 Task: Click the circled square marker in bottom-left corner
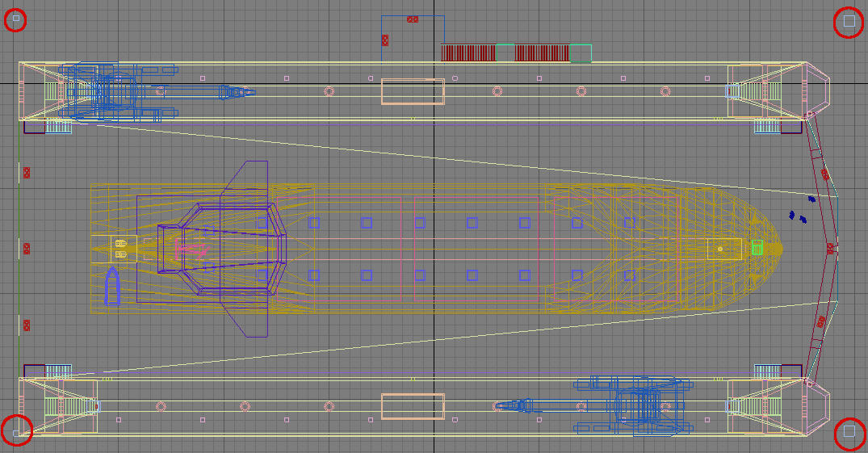pos(16,432)
